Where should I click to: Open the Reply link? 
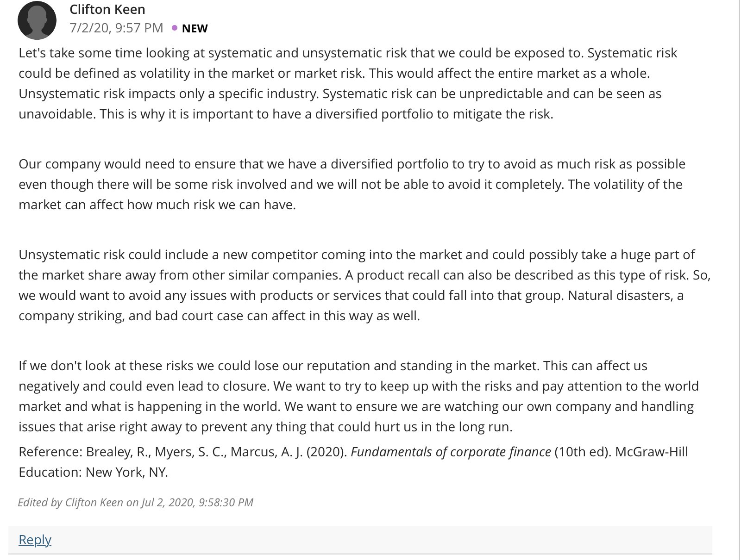click(x=35, y=540)
